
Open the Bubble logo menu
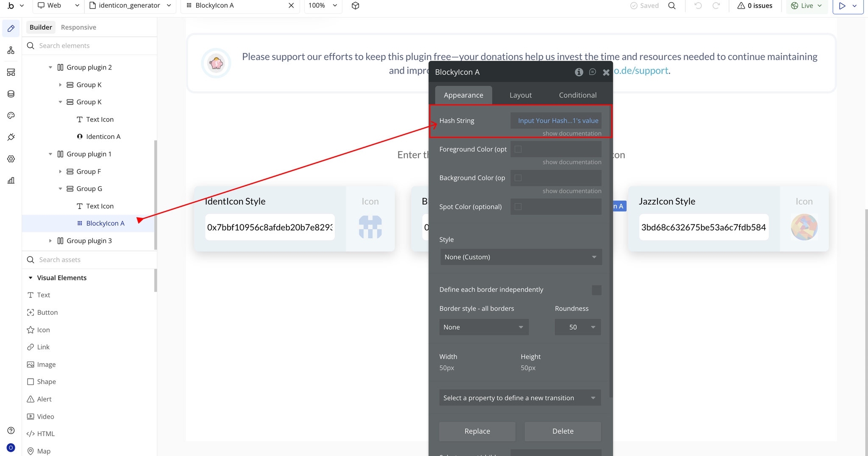15,6
